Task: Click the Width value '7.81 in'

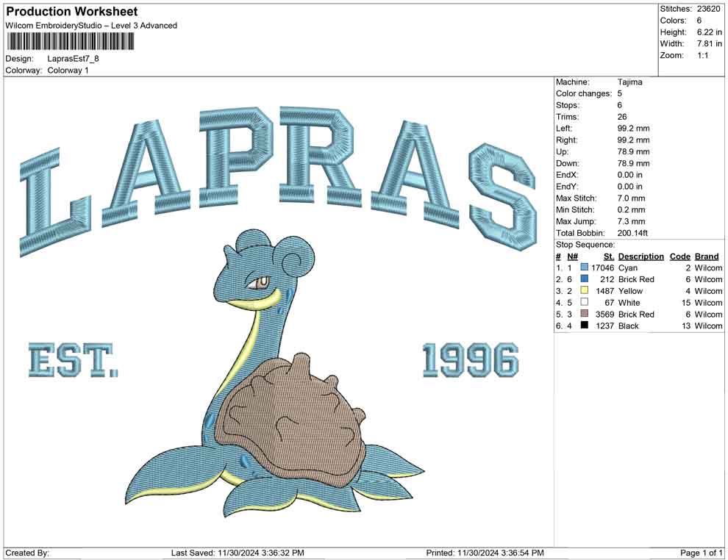Action: click(710, 43)
